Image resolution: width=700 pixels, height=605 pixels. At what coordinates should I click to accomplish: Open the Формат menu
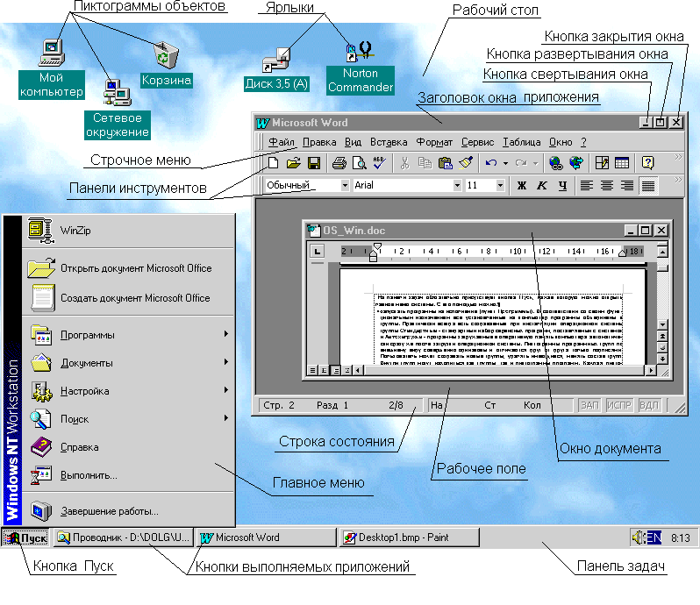click(434, 142)
